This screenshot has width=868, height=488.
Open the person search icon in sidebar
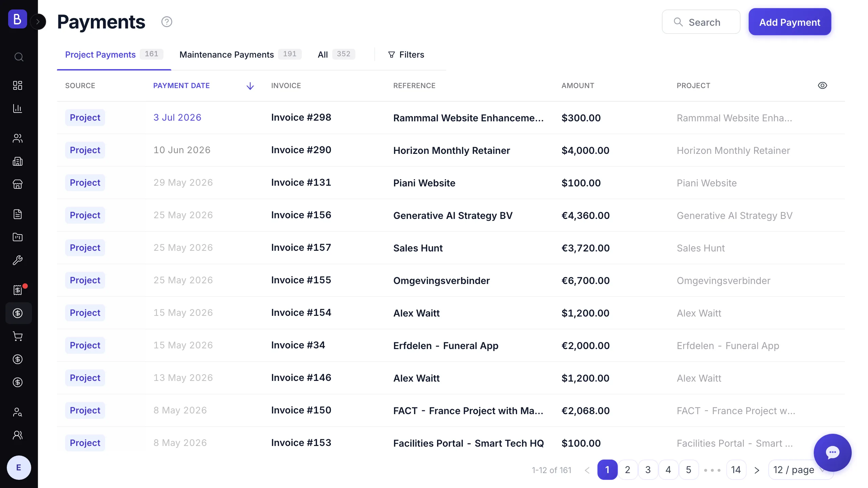tap(18, 412)
